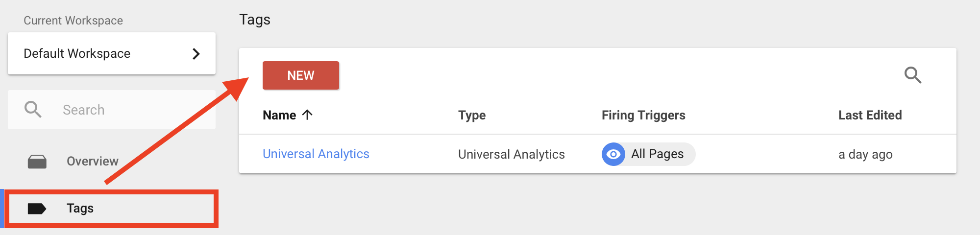The height and width of the screenshot is (235, 980).
Task: Open the Universal Analytics tag link
Action: click(316, 154)
